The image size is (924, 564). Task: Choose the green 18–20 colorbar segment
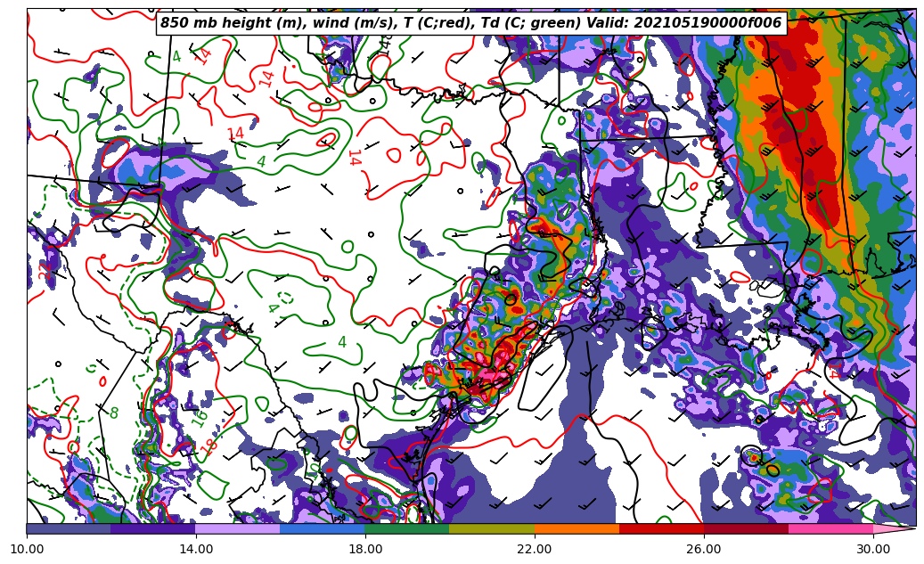coord(407,528)
